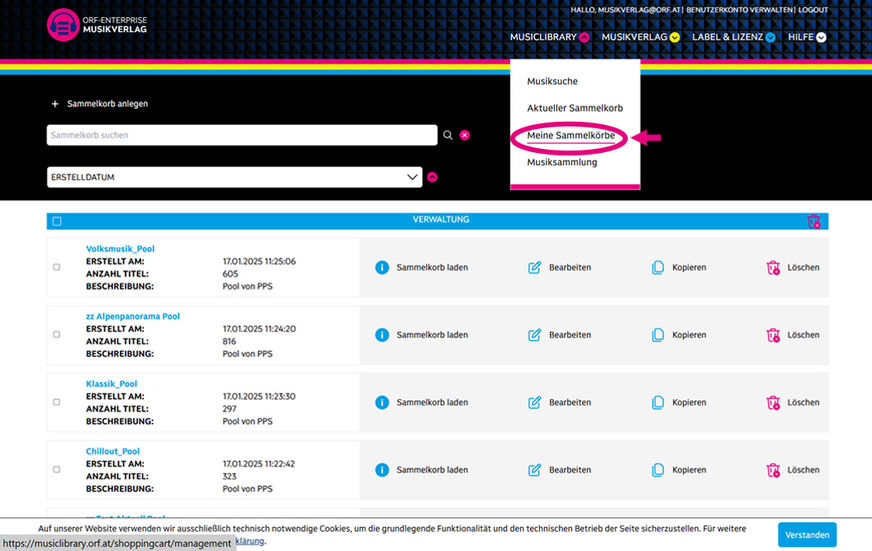Tick the checkbox for Klassik_Pool

[x=56, y=402]
